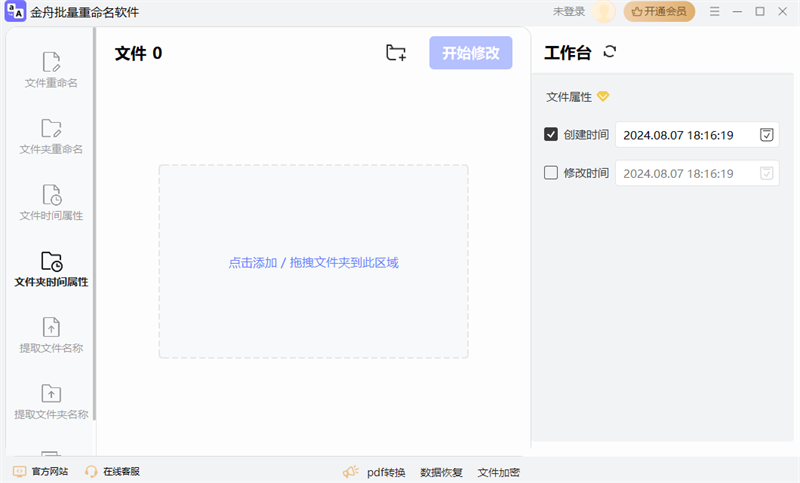800x483 pixels.
Task: Open 文件加密 link in footer
Action: pyautogui.click(x=498, y=472)
